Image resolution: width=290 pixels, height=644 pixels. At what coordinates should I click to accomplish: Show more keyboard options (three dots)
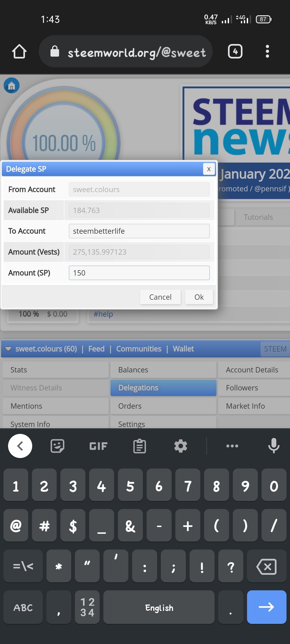coord(232,446)
